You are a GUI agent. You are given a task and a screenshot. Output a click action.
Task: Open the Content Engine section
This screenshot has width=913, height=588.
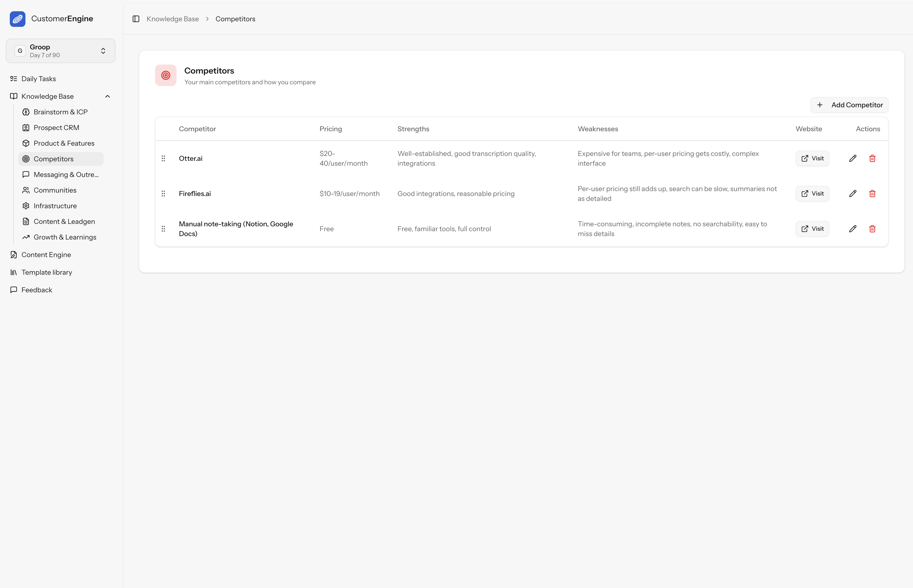46,255
